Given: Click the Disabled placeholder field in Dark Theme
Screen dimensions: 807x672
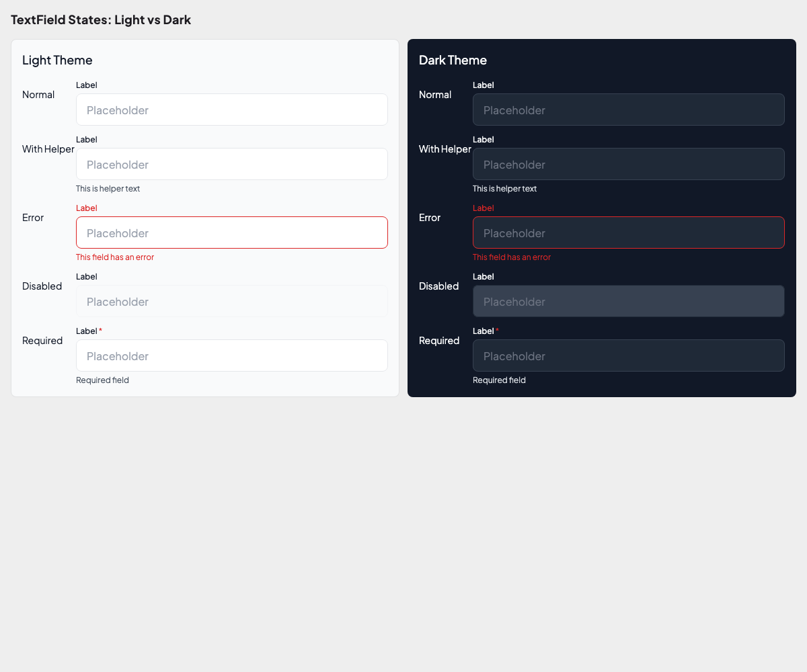Looking at the screenshot, I should click(628, 301).
